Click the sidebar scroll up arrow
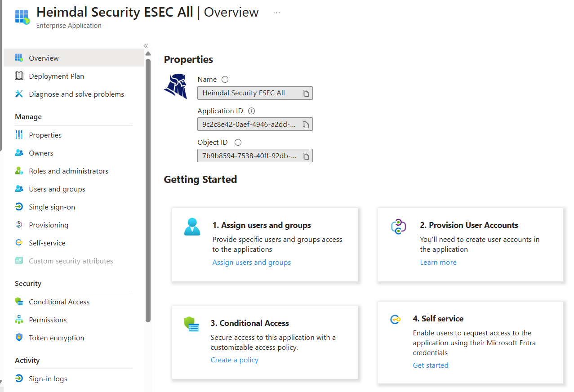Image resolution: width=574 pixels, height=392 pixels. click(148, 54)
